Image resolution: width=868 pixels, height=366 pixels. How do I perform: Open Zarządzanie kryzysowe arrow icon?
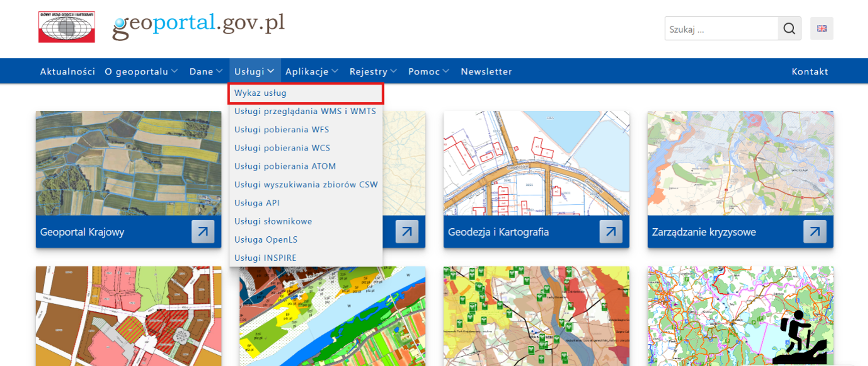815,231
